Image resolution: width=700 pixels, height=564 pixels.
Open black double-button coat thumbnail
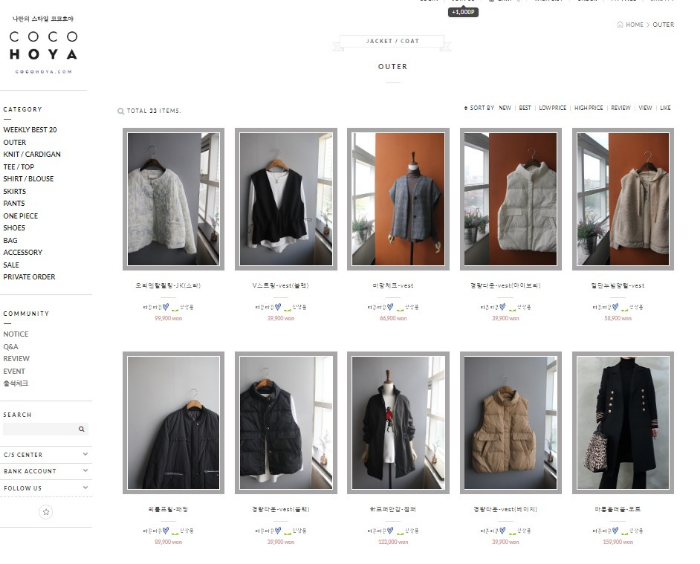(x=623, y=422)
